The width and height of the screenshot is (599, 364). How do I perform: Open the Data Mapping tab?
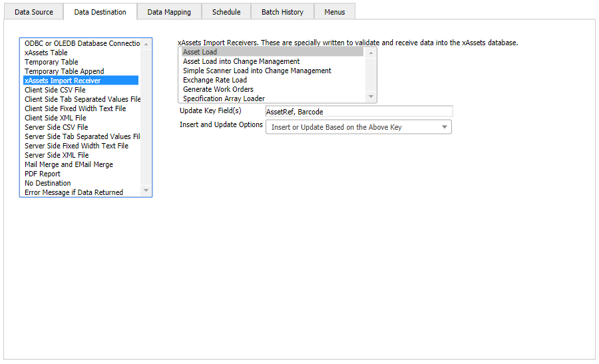coord(169,12)
